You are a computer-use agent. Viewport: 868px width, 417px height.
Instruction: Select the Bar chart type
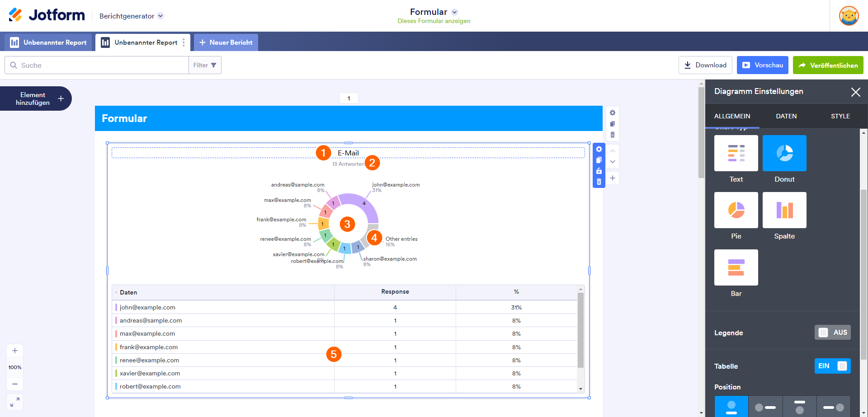point(736,267)
